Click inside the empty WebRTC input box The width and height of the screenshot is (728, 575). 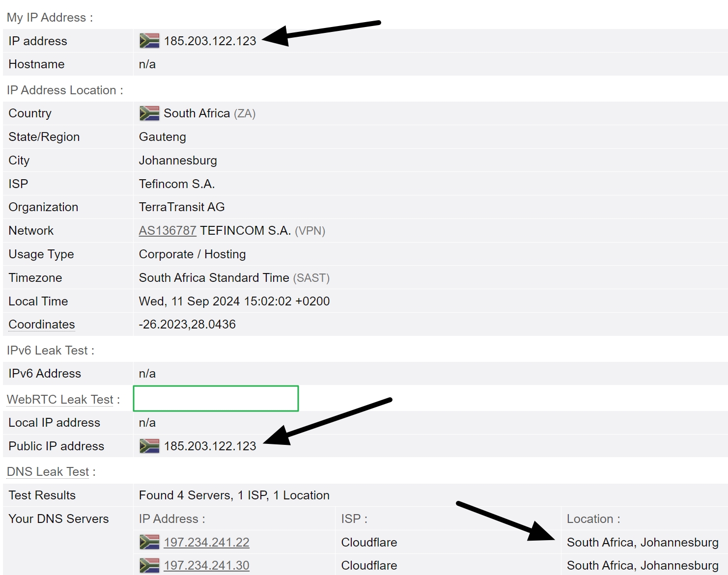click(x=215, y=398)
